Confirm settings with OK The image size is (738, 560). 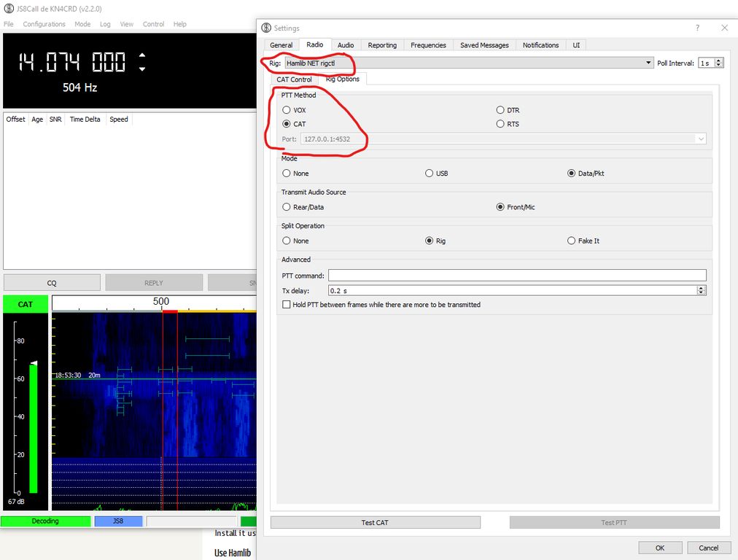point(660,548)
